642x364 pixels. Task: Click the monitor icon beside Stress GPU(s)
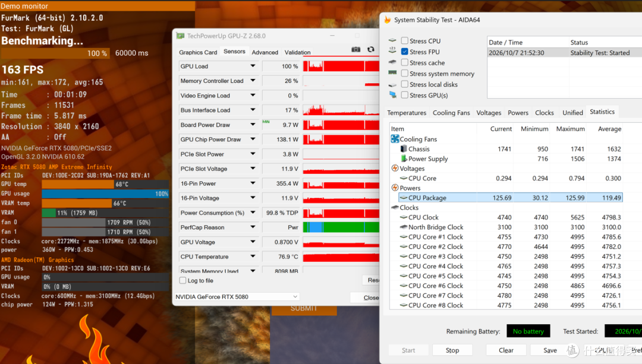pos(392,95)
